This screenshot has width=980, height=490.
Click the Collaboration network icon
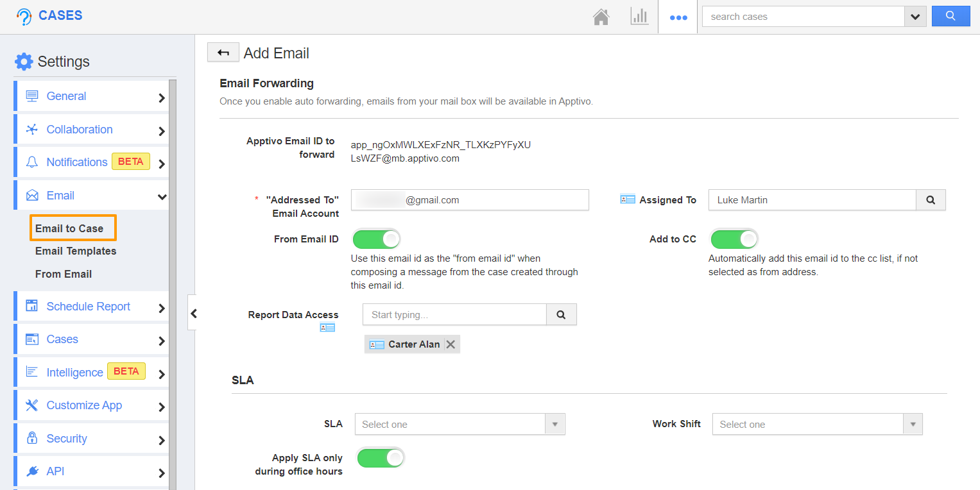point(32,130)
